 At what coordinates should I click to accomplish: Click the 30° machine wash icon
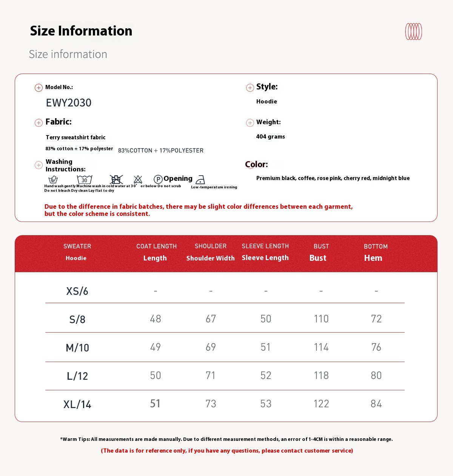85,179
